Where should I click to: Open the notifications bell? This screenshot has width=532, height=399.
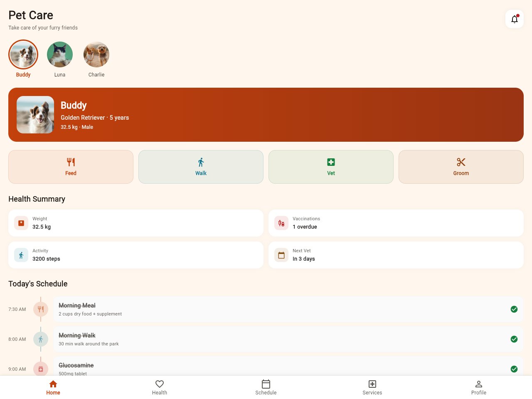tap(515, 19)
